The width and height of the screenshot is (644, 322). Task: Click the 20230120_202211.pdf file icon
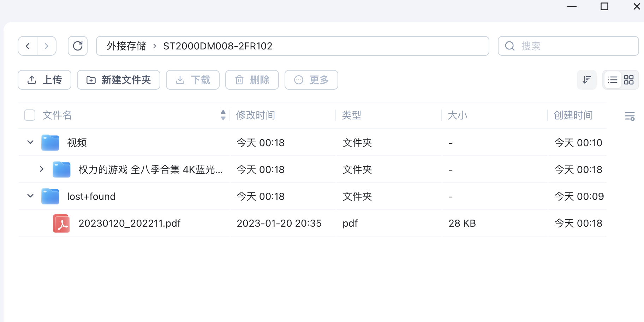[61, 223]
